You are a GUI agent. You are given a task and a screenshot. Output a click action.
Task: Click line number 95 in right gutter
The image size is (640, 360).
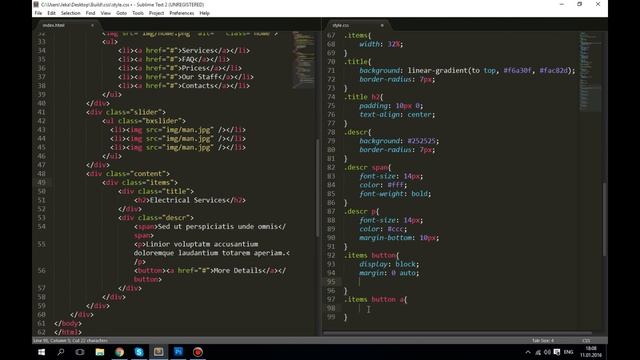pyautogui.click(x=331, y=282)
